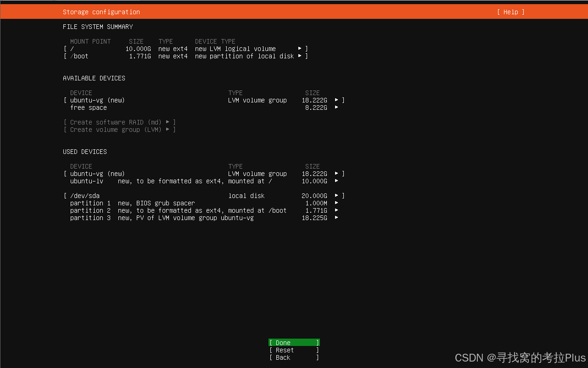The height and width of the screenshot is (368, 588).
Task: Select the / mount point in summary
Action: click(x=72, y=49)
